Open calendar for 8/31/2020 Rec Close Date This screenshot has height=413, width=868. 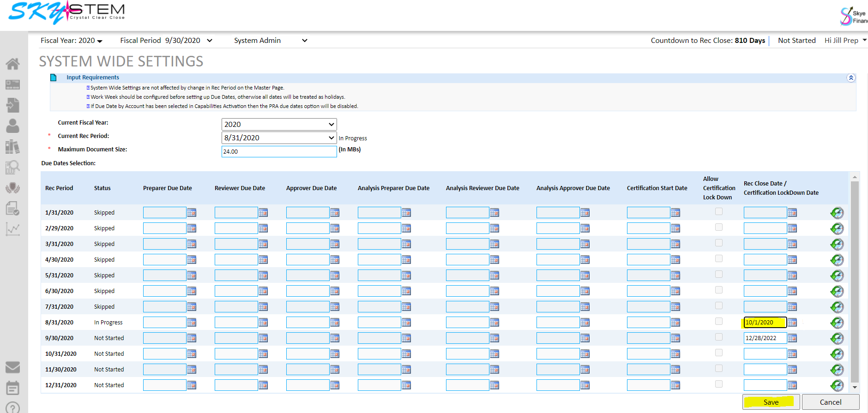[x=792, y=323]
